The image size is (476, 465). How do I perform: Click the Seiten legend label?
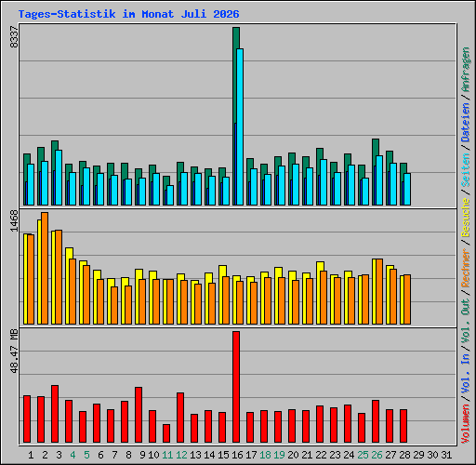466,170
